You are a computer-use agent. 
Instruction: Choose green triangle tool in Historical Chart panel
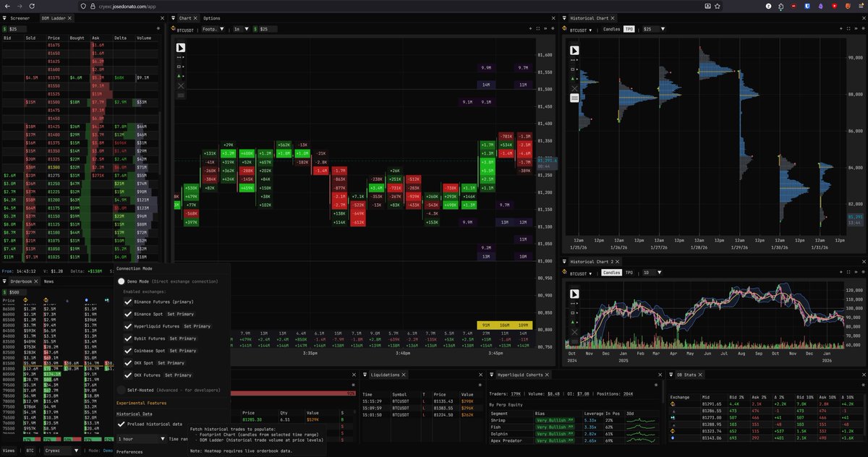point(574,78)
